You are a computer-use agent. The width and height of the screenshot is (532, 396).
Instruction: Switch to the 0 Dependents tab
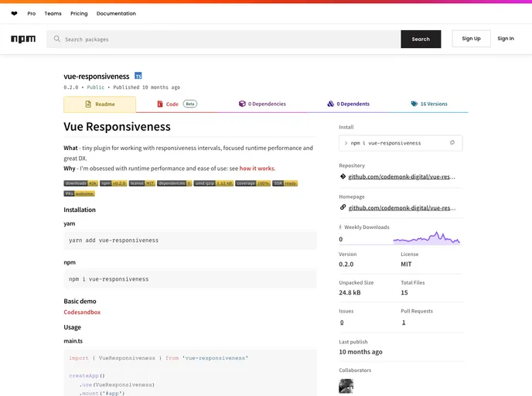(349, 104)
